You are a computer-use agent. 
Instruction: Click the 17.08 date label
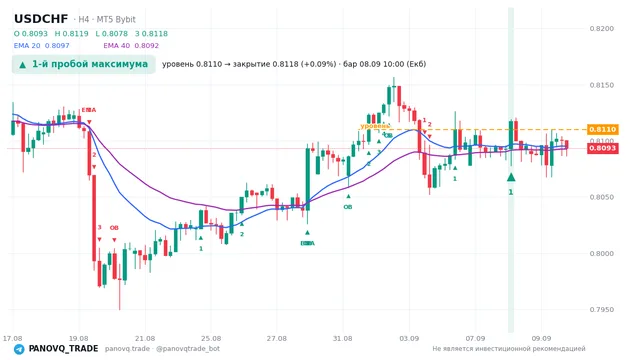point(13,338)
